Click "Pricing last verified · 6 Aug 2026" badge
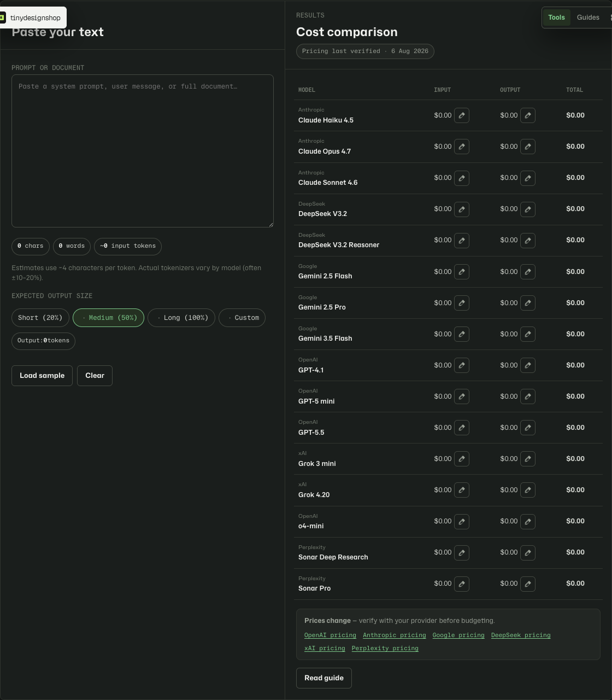 365,51
